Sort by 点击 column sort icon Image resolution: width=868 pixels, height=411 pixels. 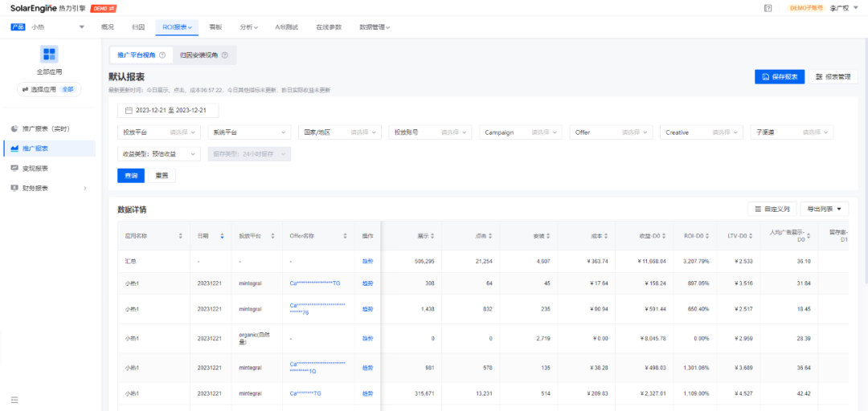(490, 236)
